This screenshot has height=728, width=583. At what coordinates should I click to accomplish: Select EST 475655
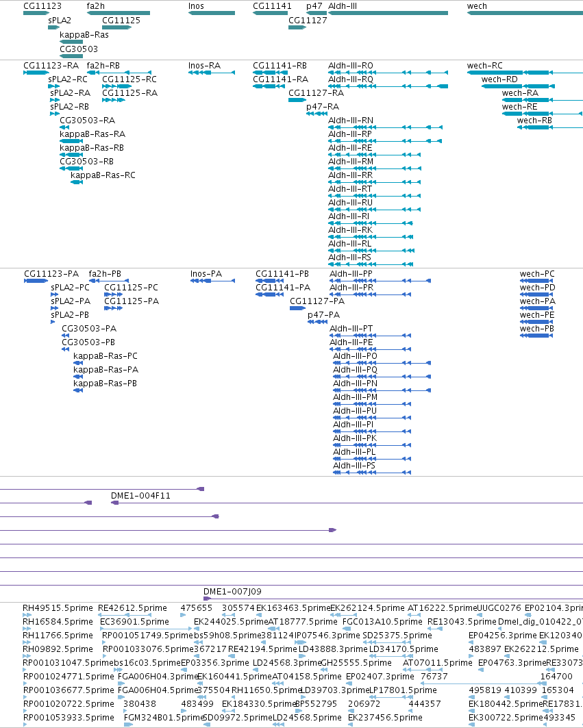click(184, 615)
